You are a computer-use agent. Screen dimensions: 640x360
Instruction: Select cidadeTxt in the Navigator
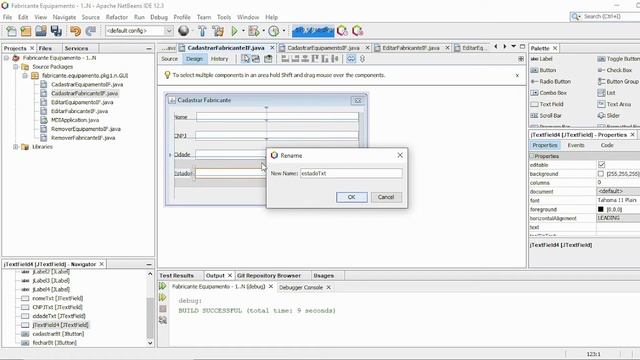[59, 316]
